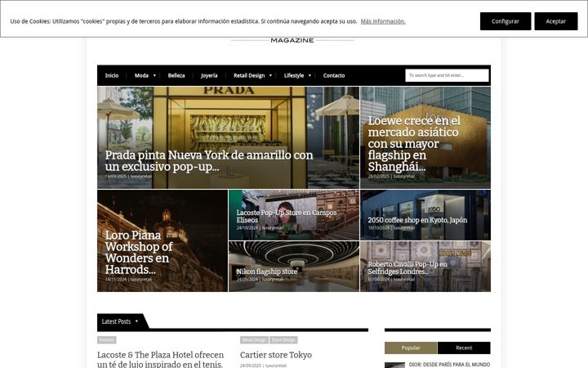
Task: Open Lacoste & The Plaza Hotel post title
Action: tap(161, 359)
